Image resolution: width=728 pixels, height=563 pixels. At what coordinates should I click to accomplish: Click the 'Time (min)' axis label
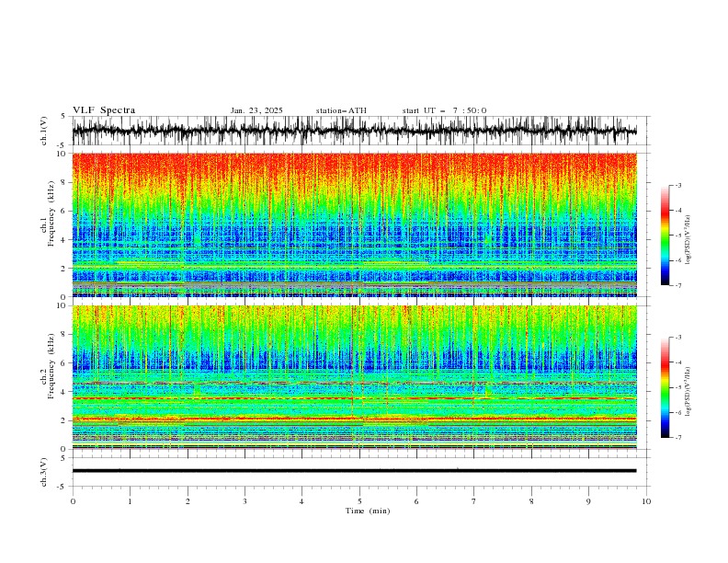click(x=368, y=511)
